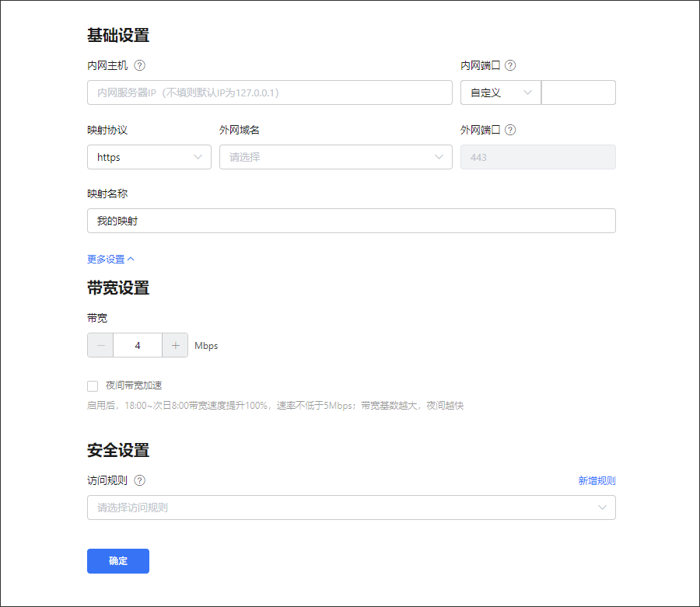Click the 映射名称 text field
Screen dimensions: 700x607
pos(352,221)
